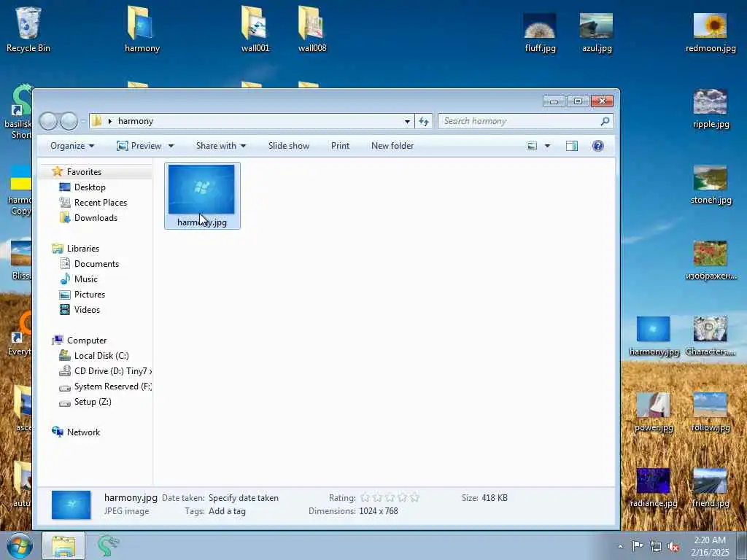
Task: Select the poppy image изображен... on desktop
Action: coord(711,260)
